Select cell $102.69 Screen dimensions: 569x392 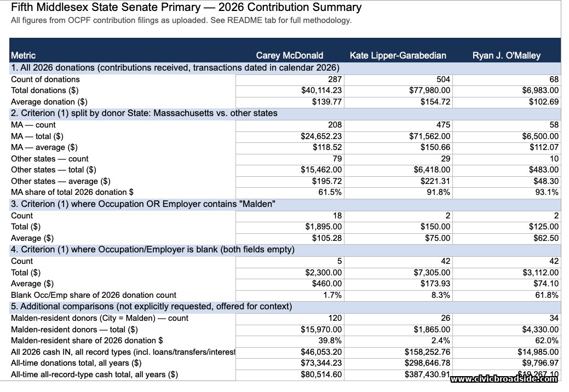tap(507, 102)
